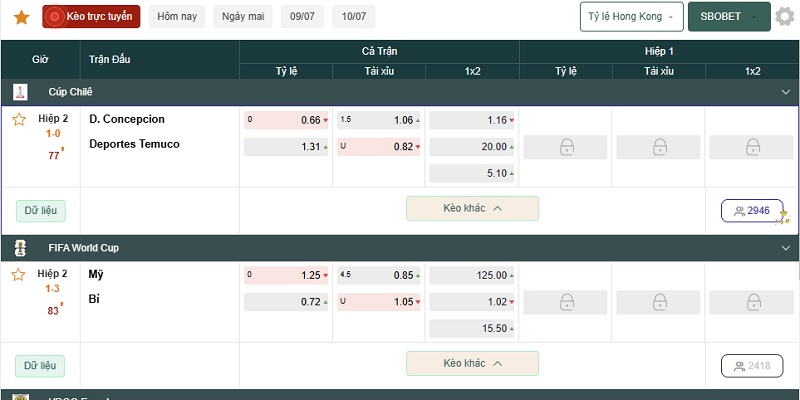800x400 pixels.
Task: Click the 2946 viewers button
Action: [752, 211]
